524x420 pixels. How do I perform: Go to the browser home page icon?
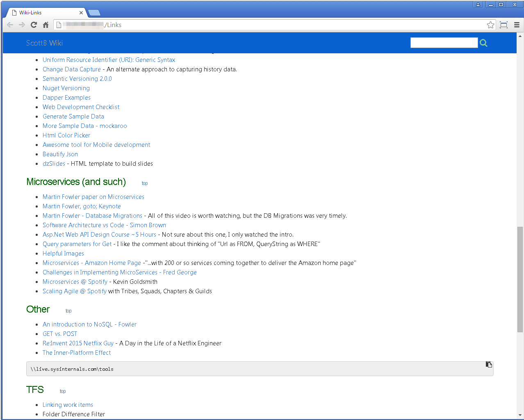click(46, 25)
